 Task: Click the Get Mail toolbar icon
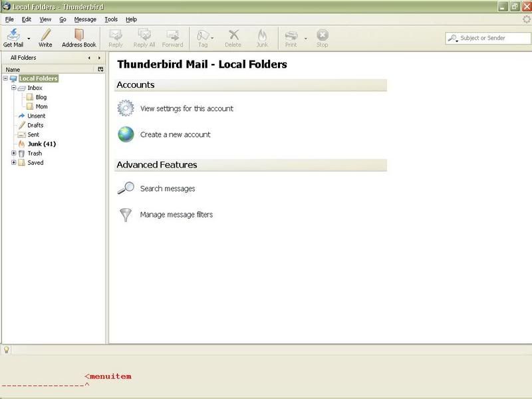[13, 35]
